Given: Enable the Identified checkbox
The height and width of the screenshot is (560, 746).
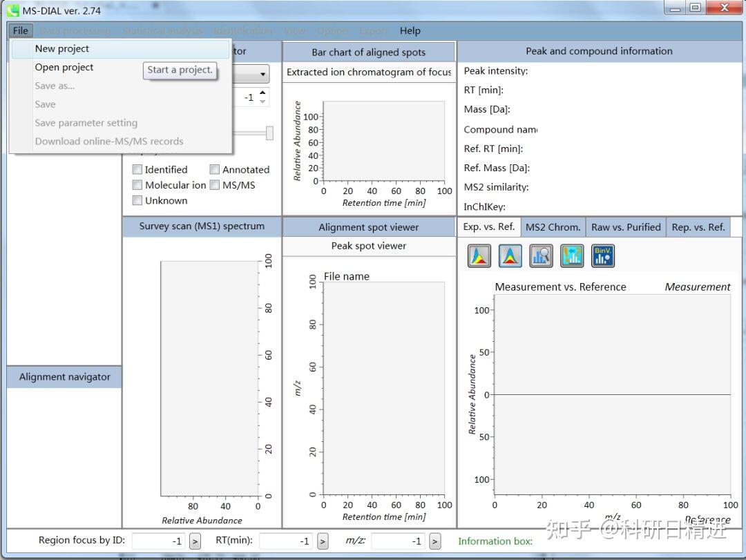Looking at the screenshot, I should [x=137, y=169].
